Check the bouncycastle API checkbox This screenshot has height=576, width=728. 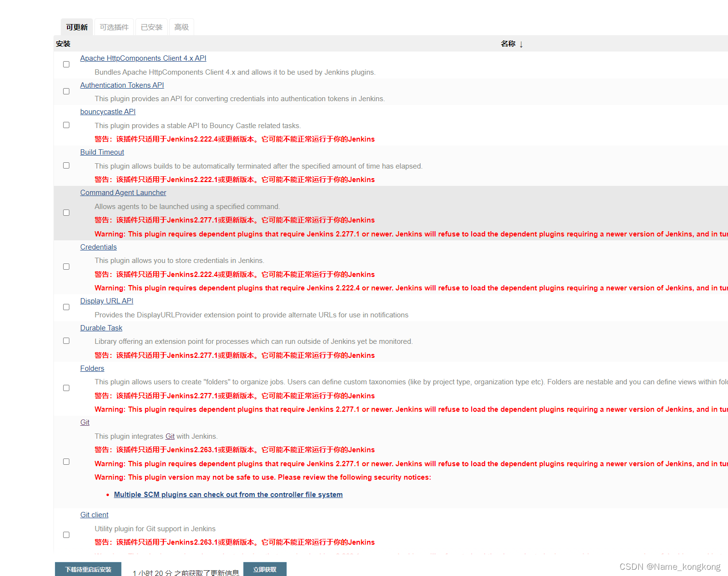tap(66, 125)
